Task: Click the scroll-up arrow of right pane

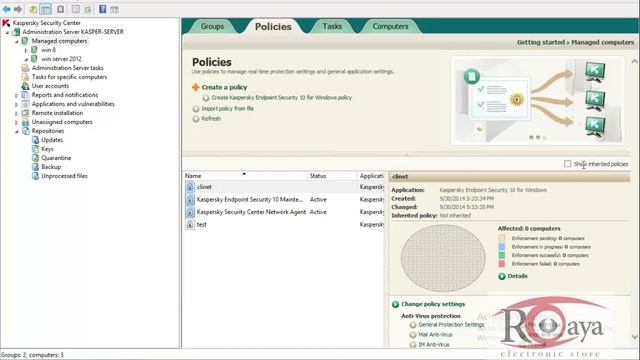Action: click(x=635, y=62)
